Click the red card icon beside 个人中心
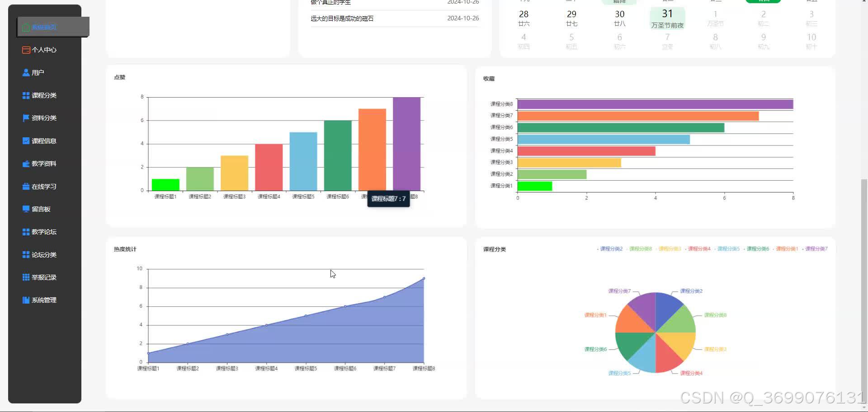The width and height of the screenshot is (868, 412). (26, 50)
